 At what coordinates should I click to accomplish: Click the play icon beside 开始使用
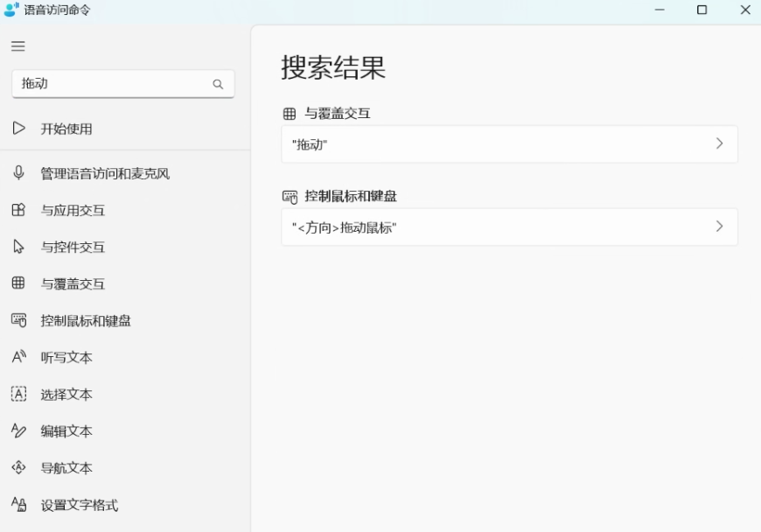(18, 129)
